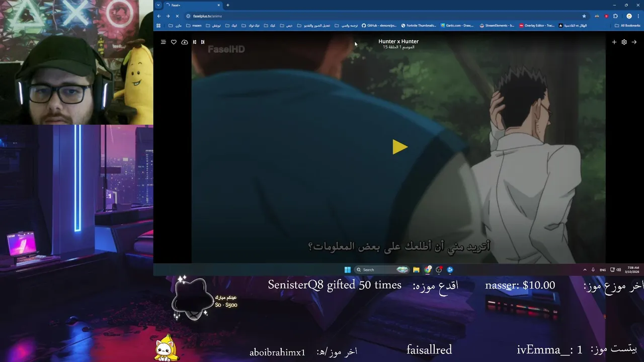Open the apps grid in bookmarks bar
Viewport: 644px width, 362px height.
[158, 25]
